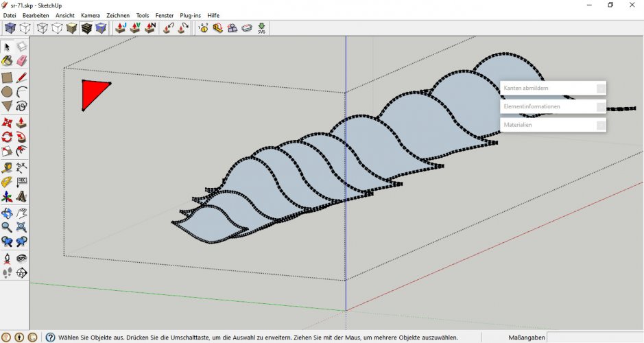Select the Tape Measure tool
Screen dimensions: 644x343
[x=7, y=167]
